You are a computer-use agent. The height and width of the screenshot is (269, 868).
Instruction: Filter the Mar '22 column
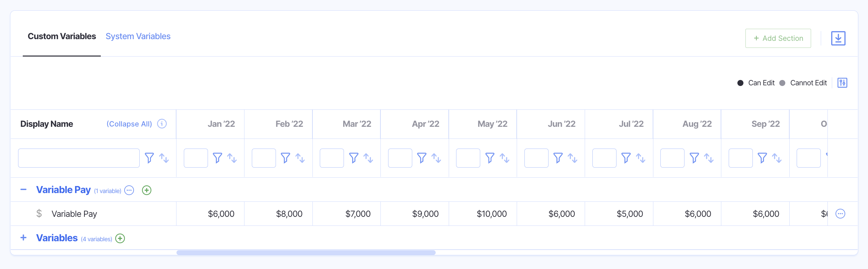click(x=354, y=158)
